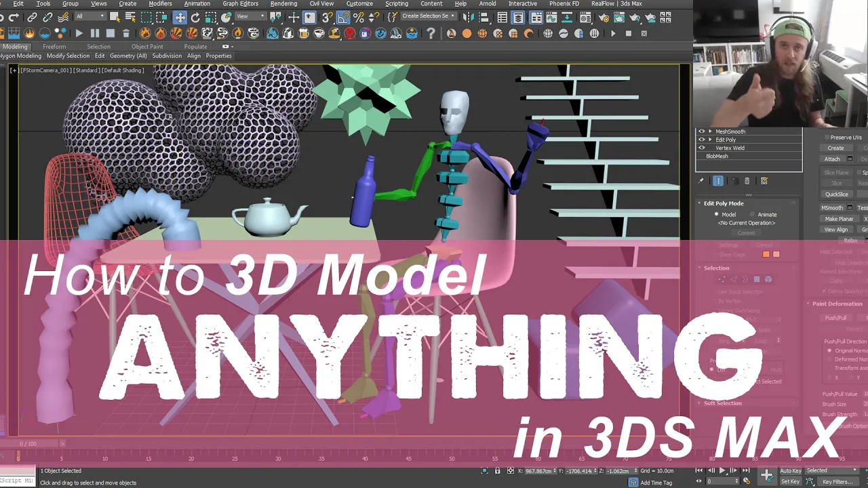This screenshot has width=868, height=488.
Task: Collapse the Edit Poly Mode rollout
Action: point(699,203)
